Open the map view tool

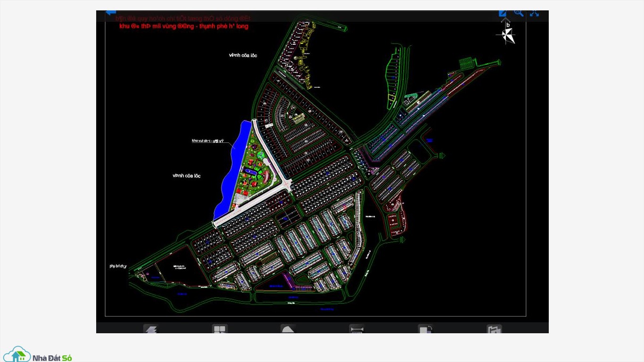494,329
